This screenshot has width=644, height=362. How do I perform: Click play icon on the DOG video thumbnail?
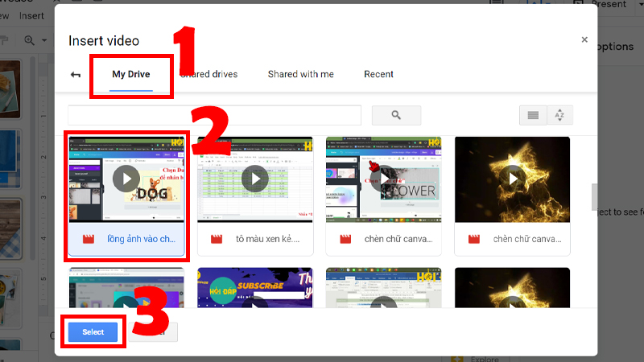(126, 179)
